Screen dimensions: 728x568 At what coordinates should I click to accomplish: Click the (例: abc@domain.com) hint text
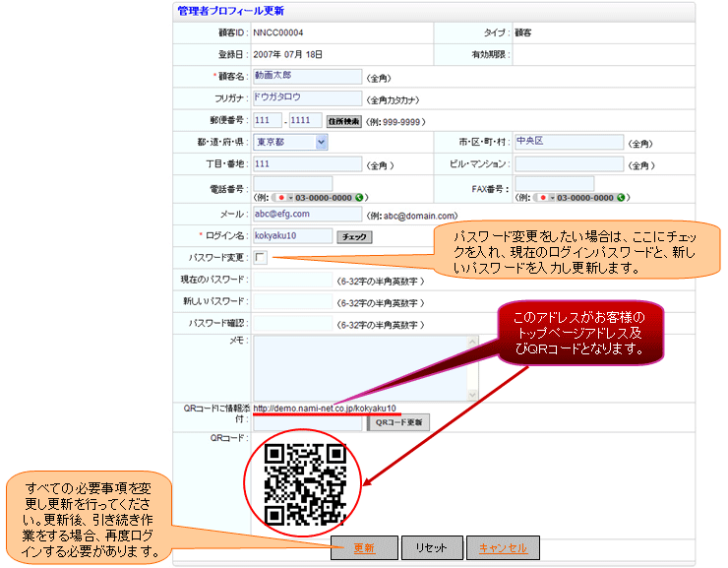[412, 216]
